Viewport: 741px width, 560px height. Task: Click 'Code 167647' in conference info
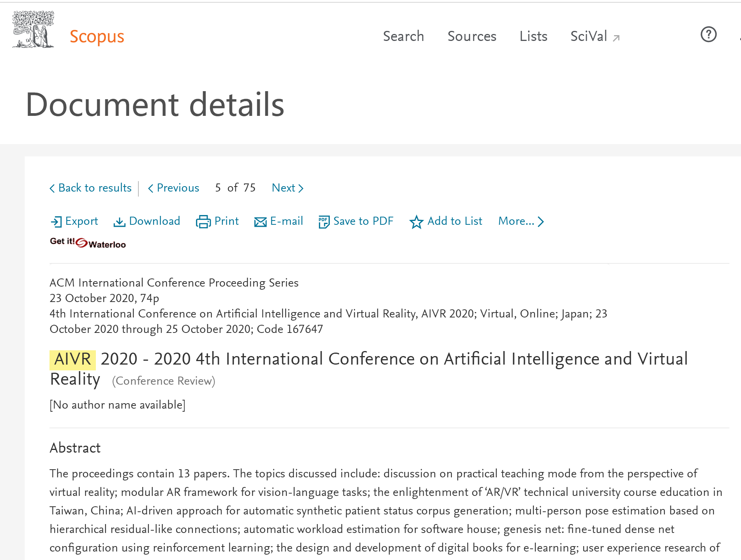(x=290, y=329)
